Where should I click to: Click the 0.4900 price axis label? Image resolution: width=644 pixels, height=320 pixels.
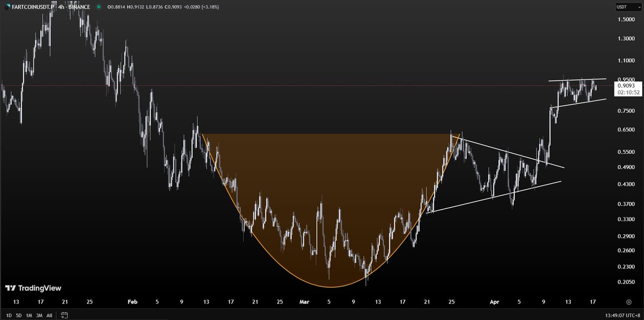click(x=626, y=168)
